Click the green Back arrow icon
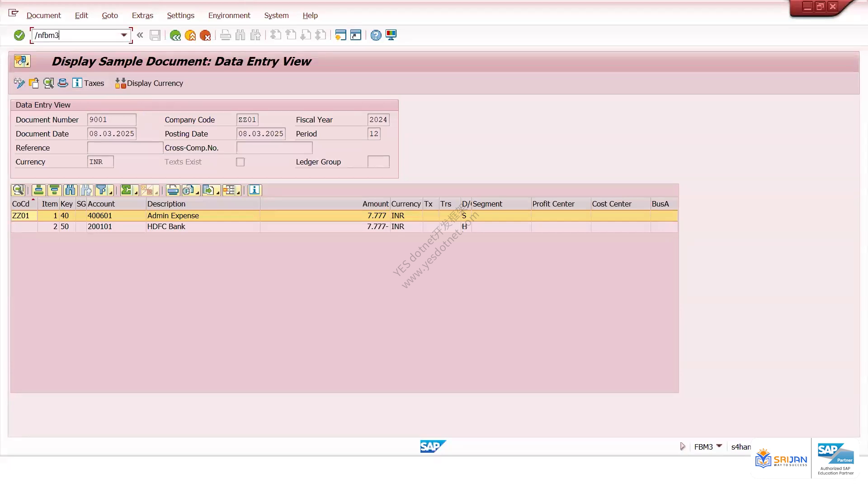 pos(175,35)
